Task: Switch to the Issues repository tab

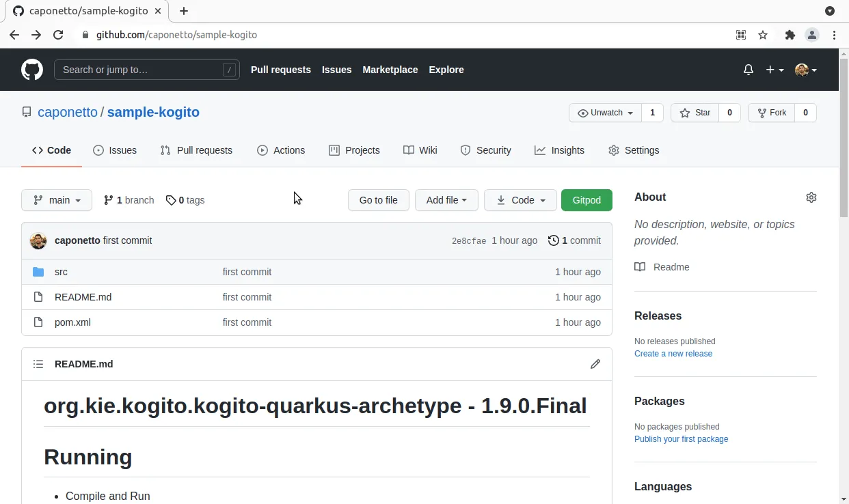Action: tap(115, 150)
